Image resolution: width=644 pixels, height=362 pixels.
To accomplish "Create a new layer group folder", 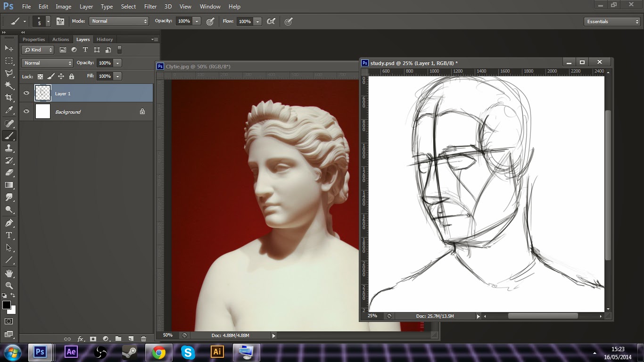I will point(118,338).
